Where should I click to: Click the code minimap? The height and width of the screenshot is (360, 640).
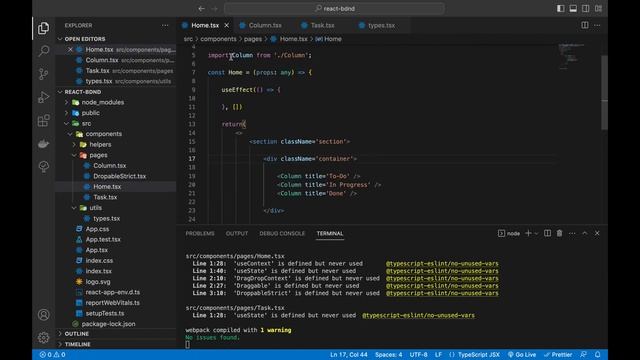click(x=573, y=57)
